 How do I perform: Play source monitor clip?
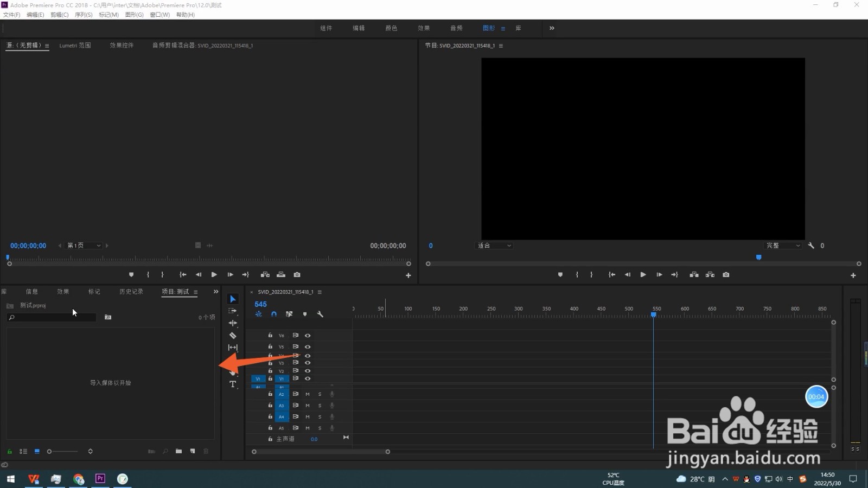point(214,275)
